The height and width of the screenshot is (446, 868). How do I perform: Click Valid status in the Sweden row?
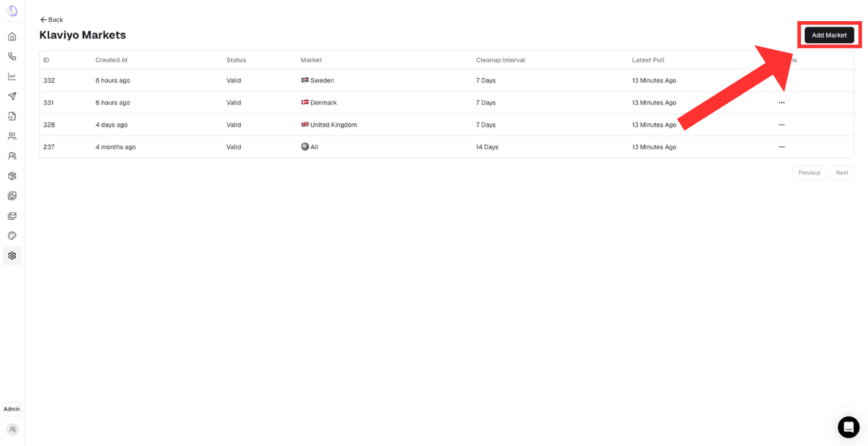[234, 81]
